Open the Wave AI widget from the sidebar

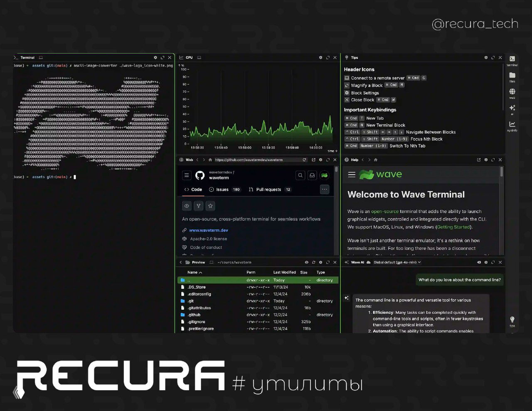(512, 108)
